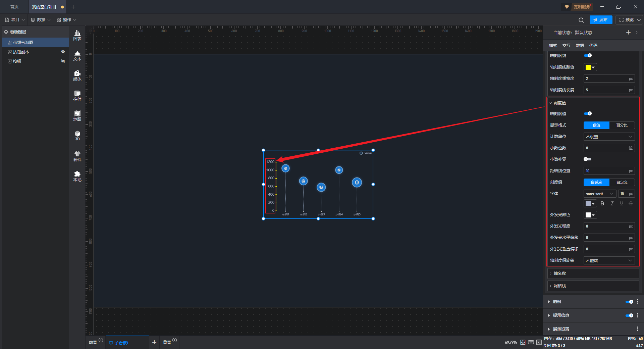644x349 pixels.
Task: Click the keyboard shortcuts icon in the bottom bar
Action: 531,342
